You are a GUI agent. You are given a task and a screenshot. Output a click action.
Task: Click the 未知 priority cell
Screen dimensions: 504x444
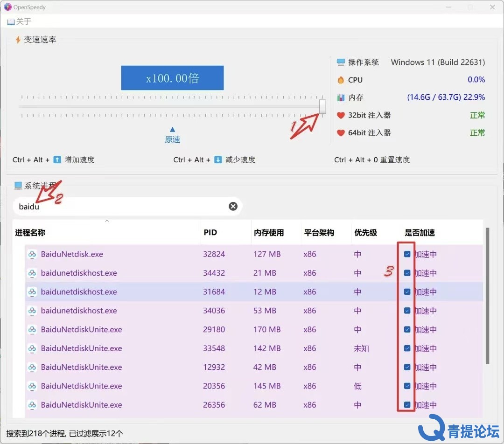[361, 348]
